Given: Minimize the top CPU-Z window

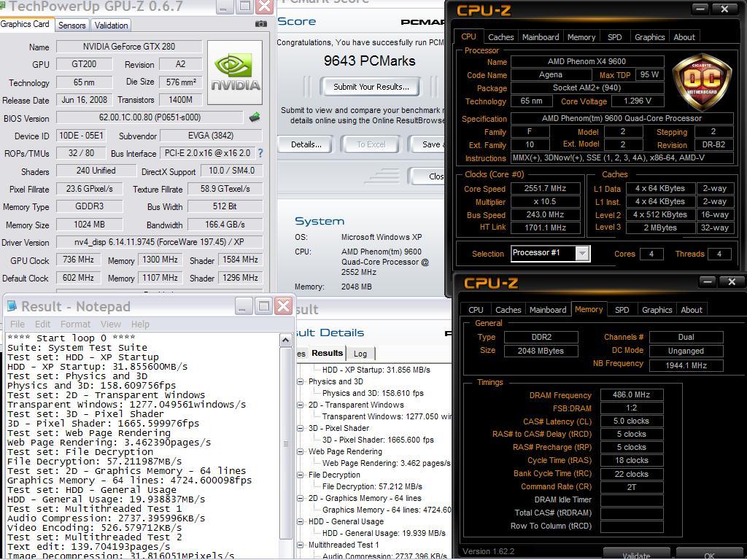Looking at the screenshot, I should click(700, 9).
